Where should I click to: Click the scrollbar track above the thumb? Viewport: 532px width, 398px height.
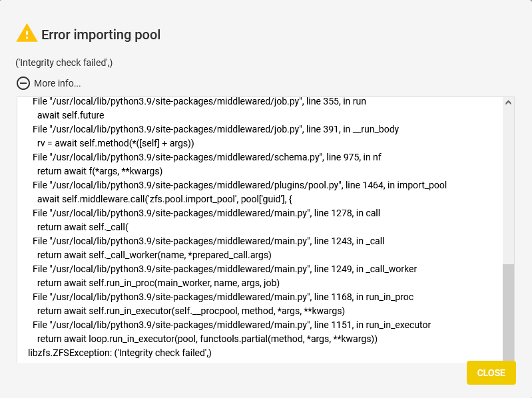click(508, 186)
